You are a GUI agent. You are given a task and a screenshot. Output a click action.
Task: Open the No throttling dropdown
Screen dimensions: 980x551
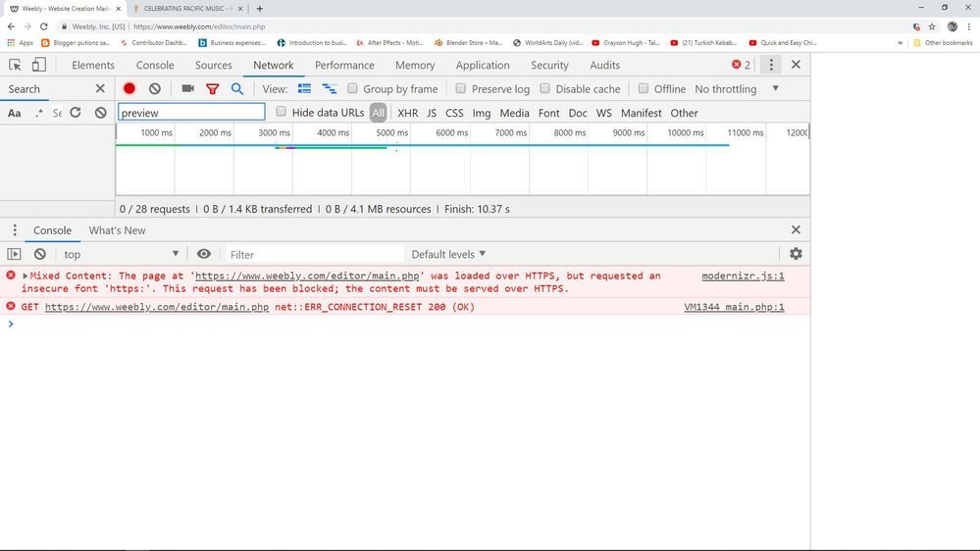[737, 89]
